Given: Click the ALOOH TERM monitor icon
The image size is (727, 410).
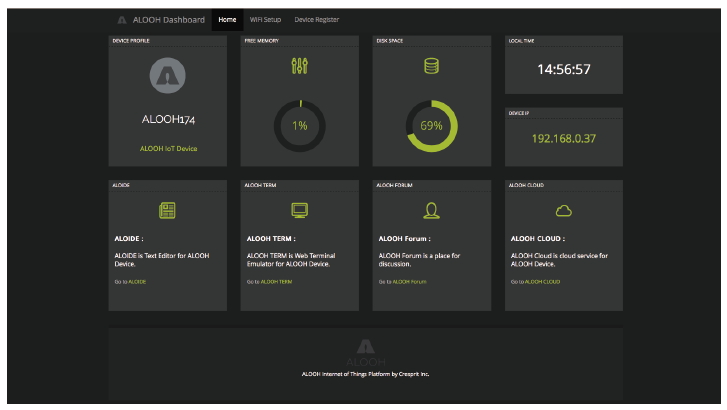Looking at the screenshot, I should coord(299,210).
